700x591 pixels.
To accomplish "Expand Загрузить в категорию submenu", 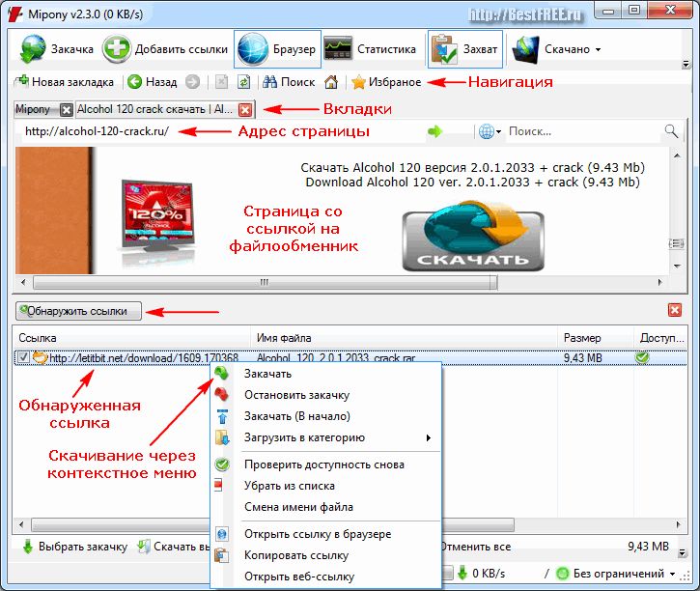I will [326, 437].
